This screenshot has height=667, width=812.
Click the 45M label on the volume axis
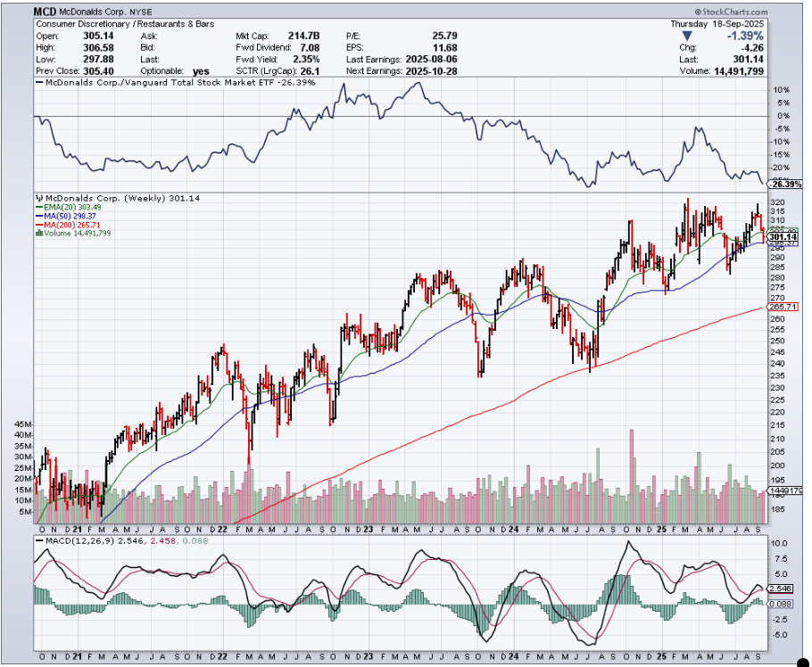point(23,424)
